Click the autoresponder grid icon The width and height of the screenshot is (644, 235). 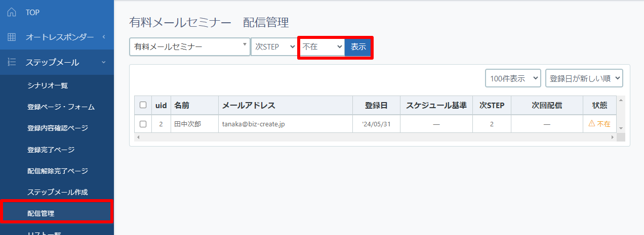point(12,37)
